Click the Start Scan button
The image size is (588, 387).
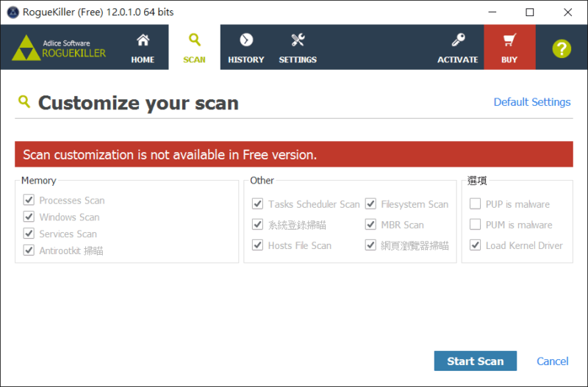[x=475, y=361]
